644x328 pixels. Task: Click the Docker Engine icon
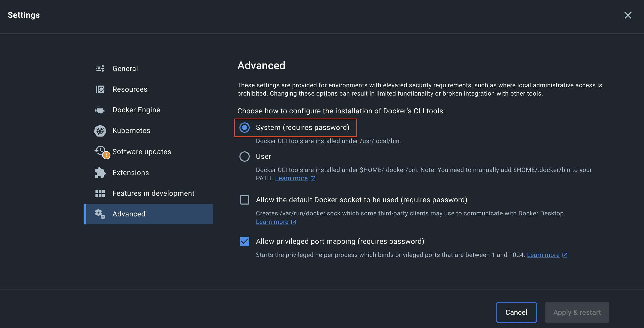pyautogui.click(x=100, y=110)
